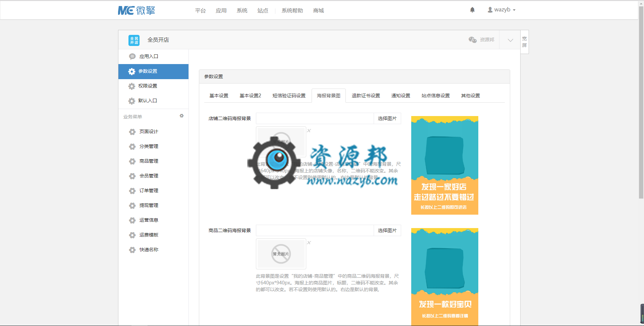Click the 发现一家好店 default poster preview
This screenshot has width=644, height=326.
tap(445, 165)
